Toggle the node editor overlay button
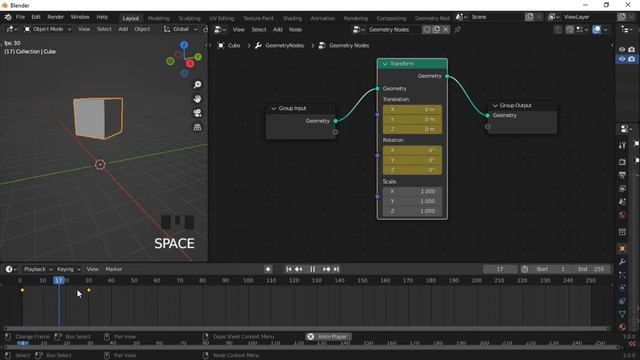 [597, 29]
